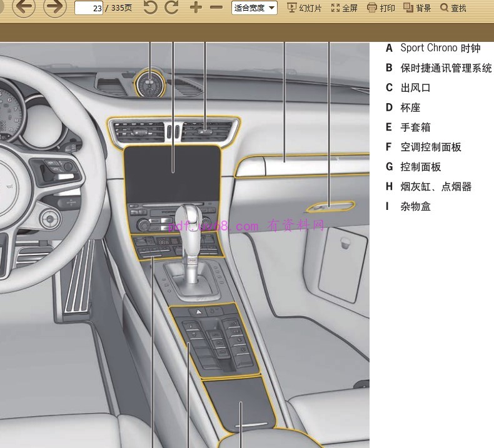
Task: Rotate the page counterclockwise
Action: [150, 7]
